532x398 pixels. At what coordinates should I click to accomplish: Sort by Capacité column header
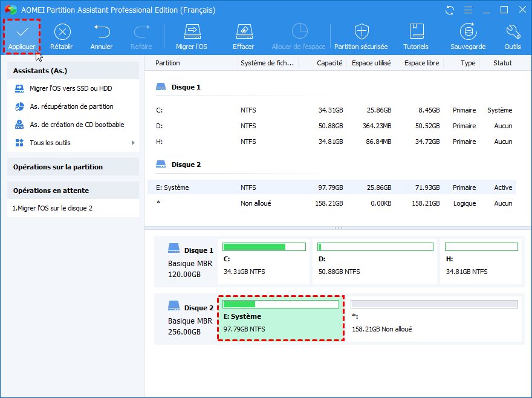click(329, 63)
